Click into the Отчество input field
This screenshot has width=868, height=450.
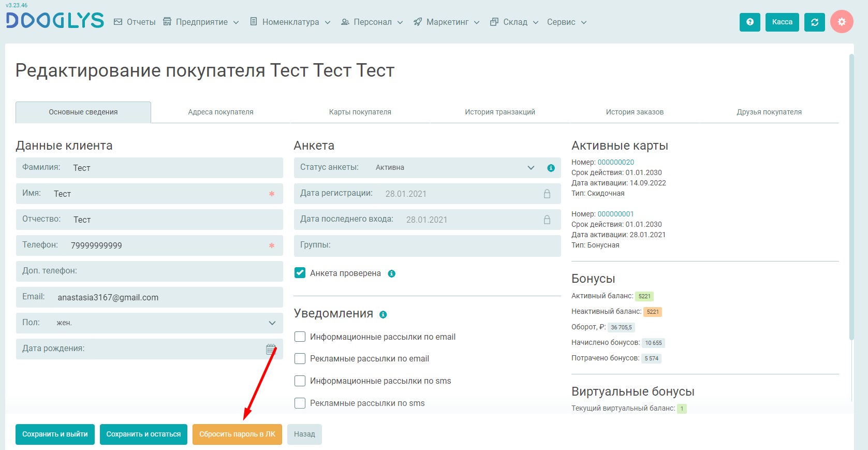150,220
